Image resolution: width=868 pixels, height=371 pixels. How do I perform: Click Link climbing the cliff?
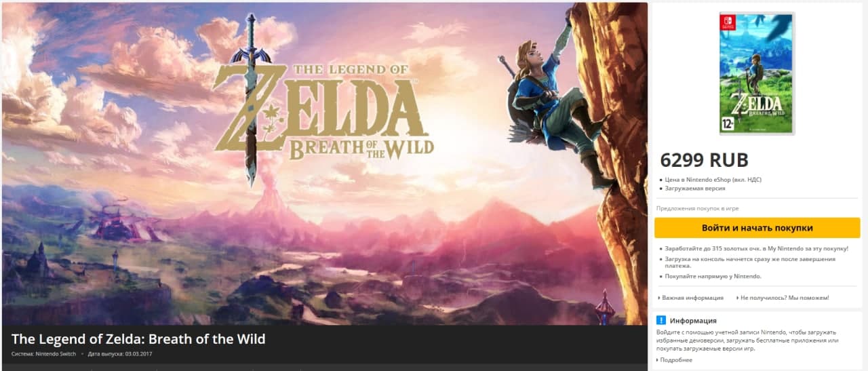553,102
